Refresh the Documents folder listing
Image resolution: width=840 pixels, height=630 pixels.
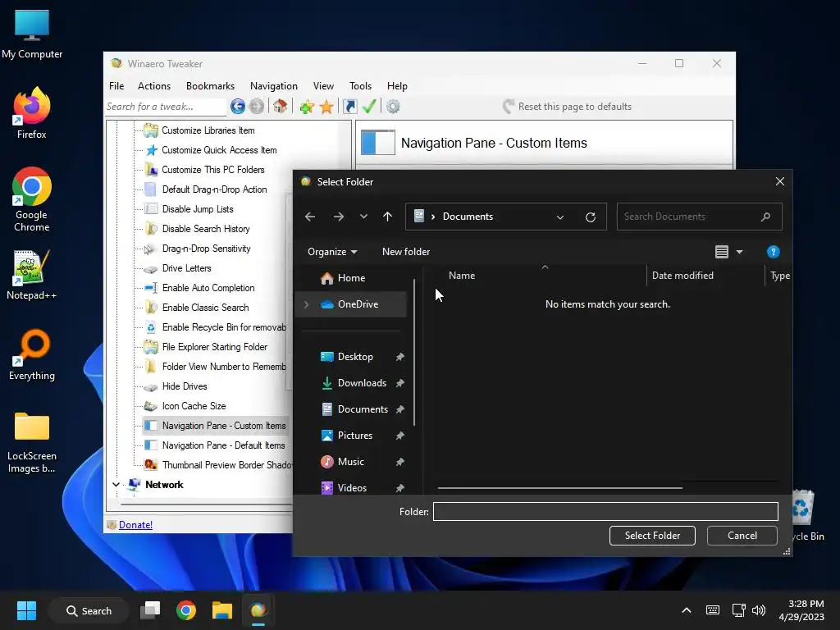591,217
